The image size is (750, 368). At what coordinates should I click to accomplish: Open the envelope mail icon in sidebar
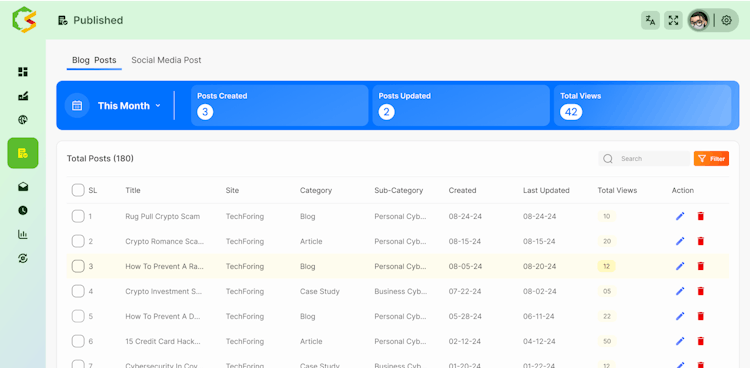click(23, 187)
